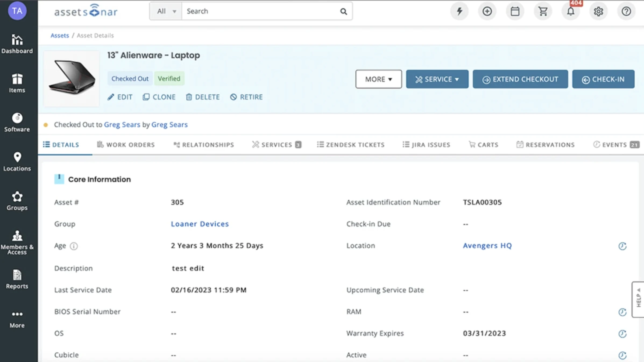This screenshot has height=362, width=644.
Task: Open Locations in sidebar
Action: [x=17, y=162]
